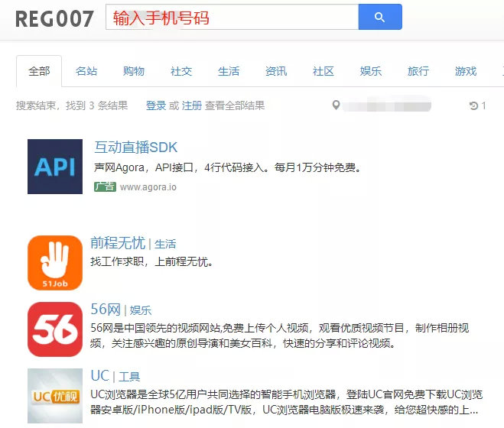
Task: Click the 注册 register link
Action: [x=192, y=105]
